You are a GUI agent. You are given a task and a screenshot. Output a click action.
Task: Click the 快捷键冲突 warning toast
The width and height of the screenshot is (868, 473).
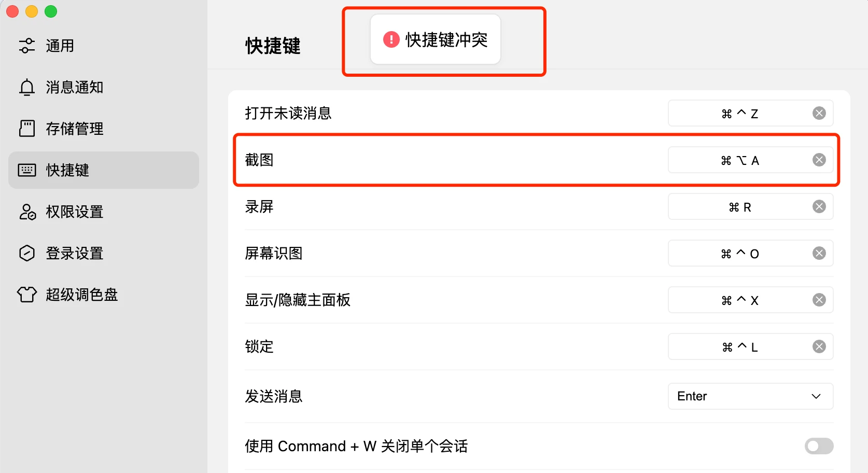point(436,39)
